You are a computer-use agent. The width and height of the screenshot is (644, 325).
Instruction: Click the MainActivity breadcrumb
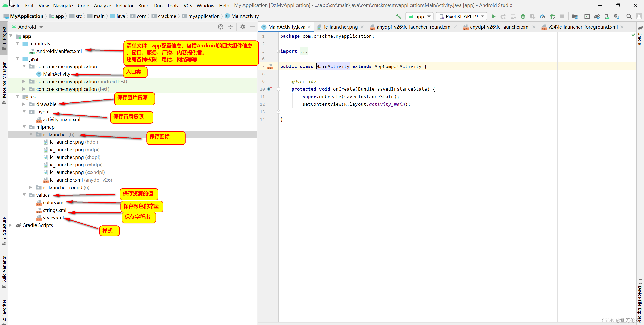pos(242,16)
